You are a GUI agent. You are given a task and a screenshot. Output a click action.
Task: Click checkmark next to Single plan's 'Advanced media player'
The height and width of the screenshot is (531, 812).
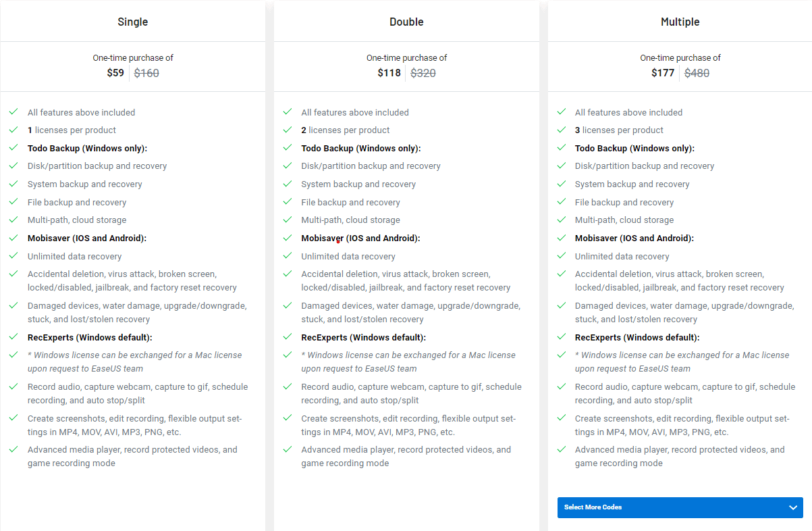[13, 449]
